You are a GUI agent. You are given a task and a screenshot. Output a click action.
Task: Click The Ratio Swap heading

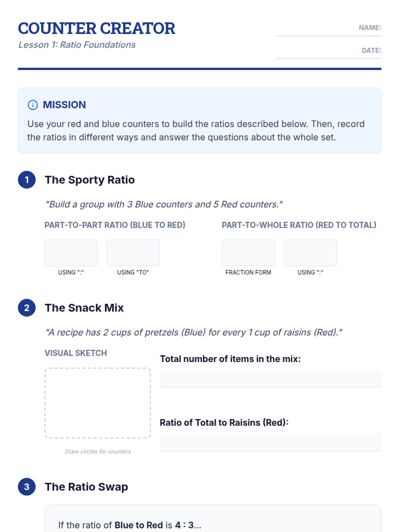click(86, 487)
